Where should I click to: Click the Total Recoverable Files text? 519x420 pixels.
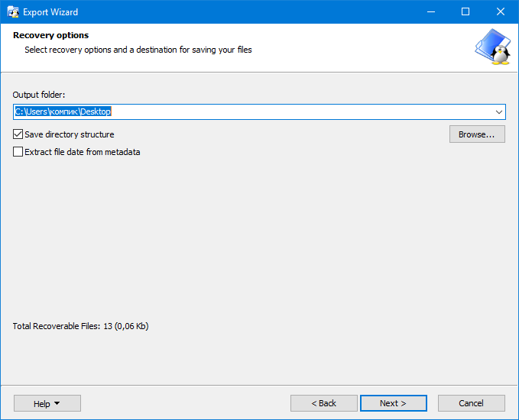tap(80, 326)
